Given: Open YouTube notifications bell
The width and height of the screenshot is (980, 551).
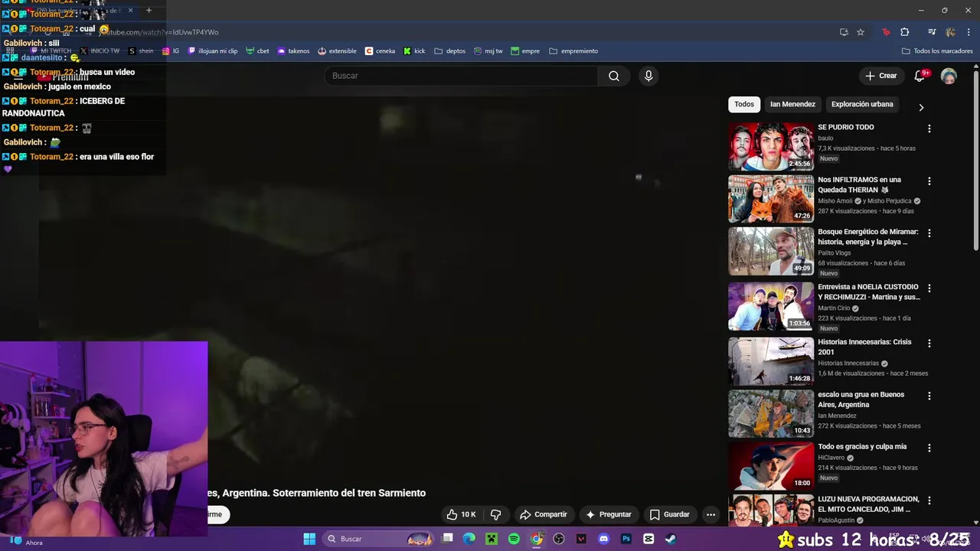Looking at the screenshot, I should (x=920, y=76).
